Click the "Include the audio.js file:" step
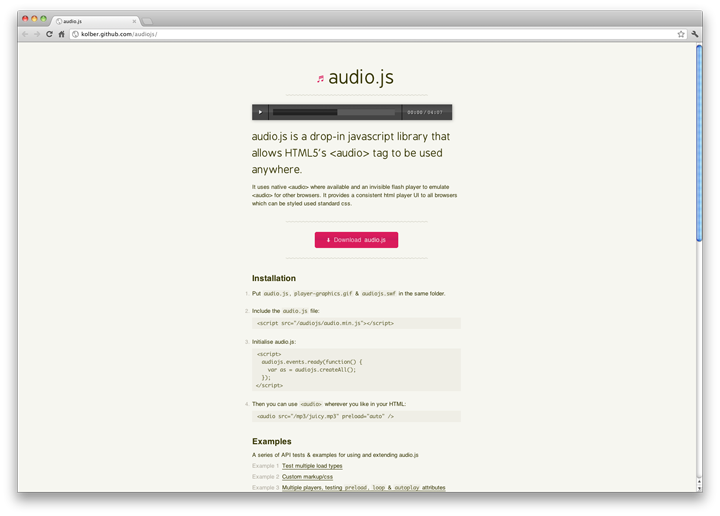This screenshot has width=720, height=516. click(286, 311)
